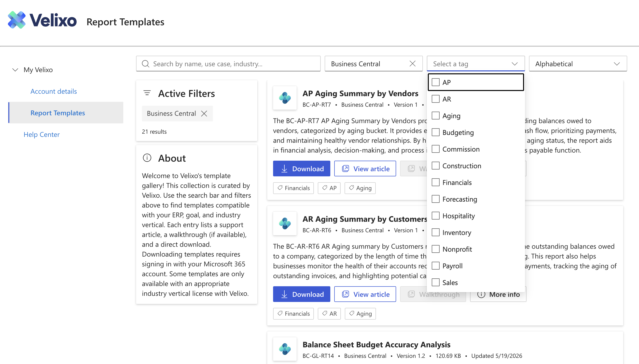Open Account details in sidebar
Viewport: 639px width, 364px height.
click(54, 91)
